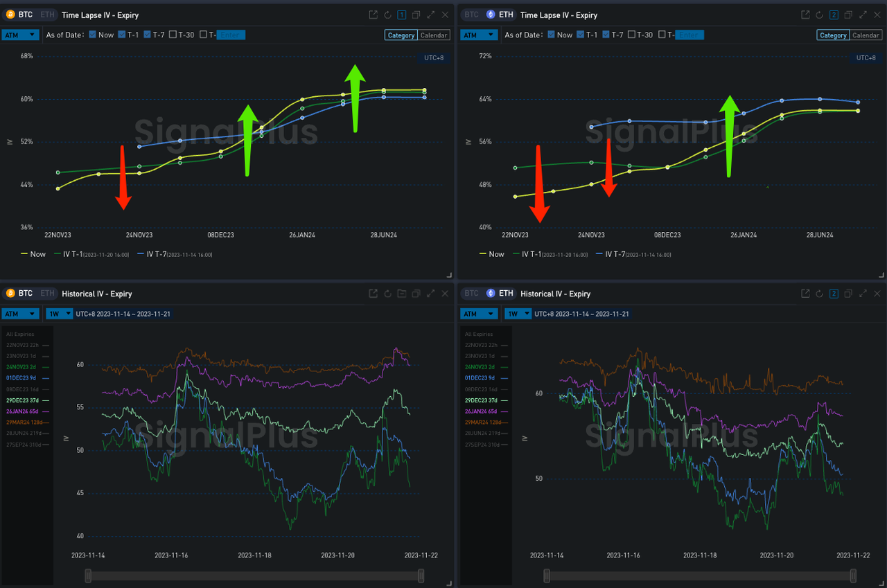Screen dimensions: 887x588
Task: Open ATM dropdown in BTC Historical IV panel
Action: [20, 314]
